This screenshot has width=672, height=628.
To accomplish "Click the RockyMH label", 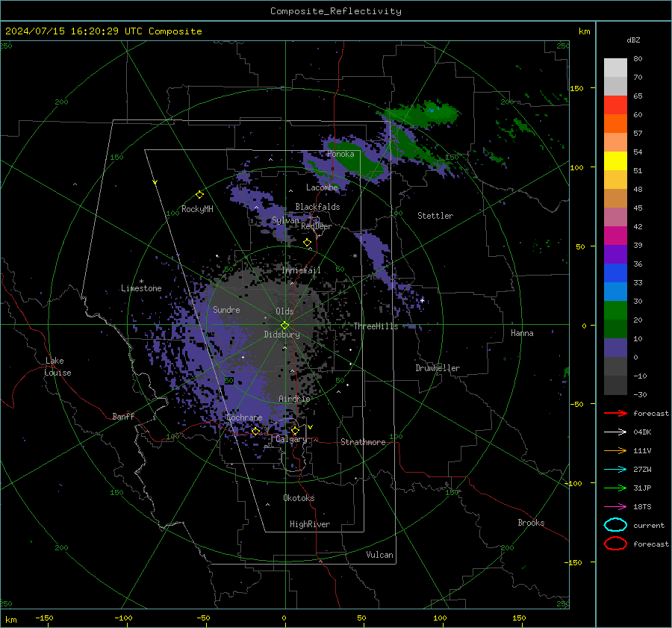I will point(197,209).
